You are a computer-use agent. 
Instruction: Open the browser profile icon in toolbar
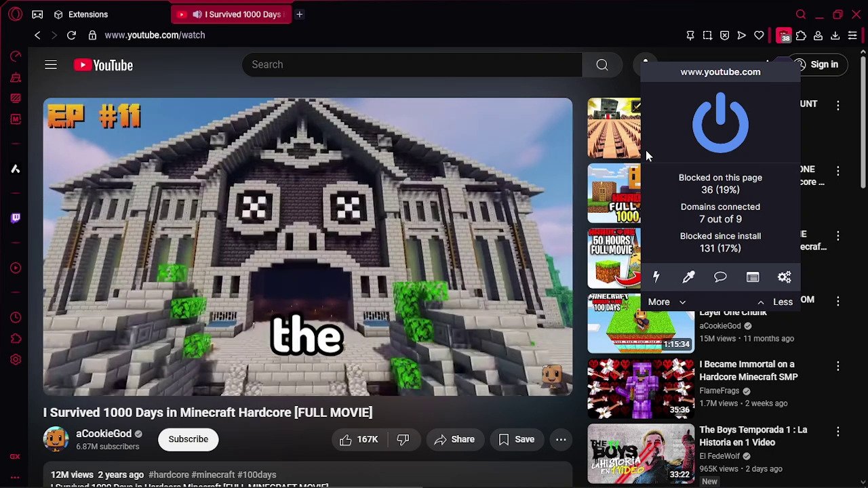[818, 35]
